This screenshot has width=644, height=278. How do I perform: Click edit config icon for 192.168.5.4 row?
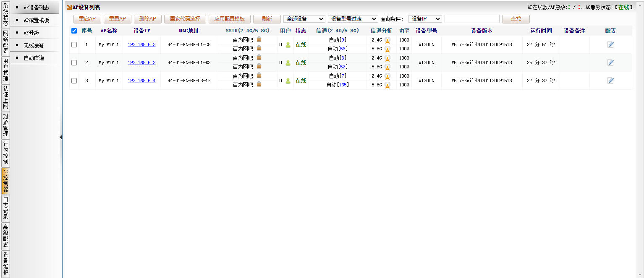tap(610, 81)
